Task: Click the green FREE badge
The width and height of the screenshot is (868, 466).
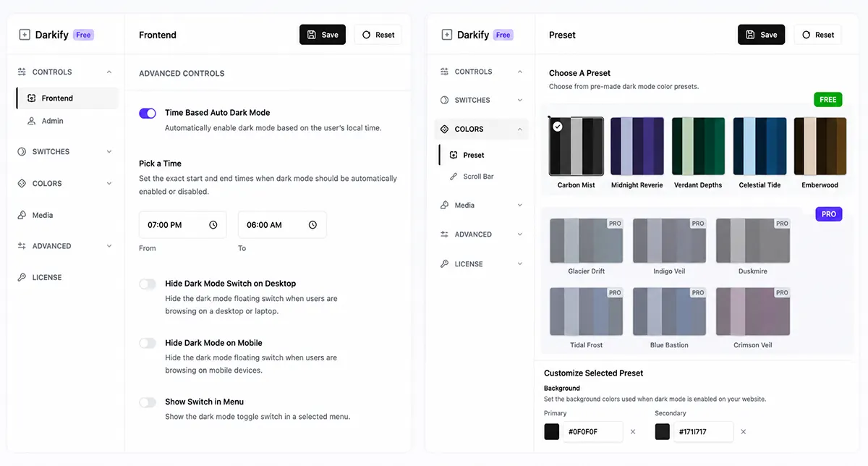Action: (828, 100)
